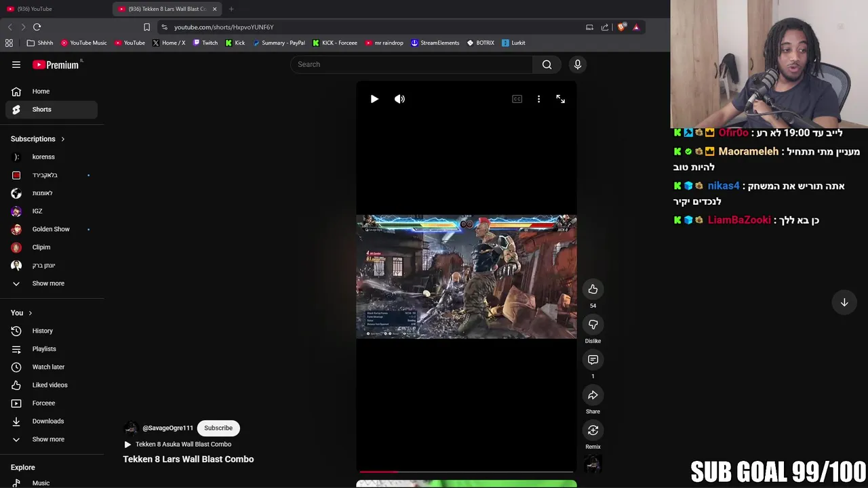Open History in the sidebar
868x488 pixels.
point(52,331)
